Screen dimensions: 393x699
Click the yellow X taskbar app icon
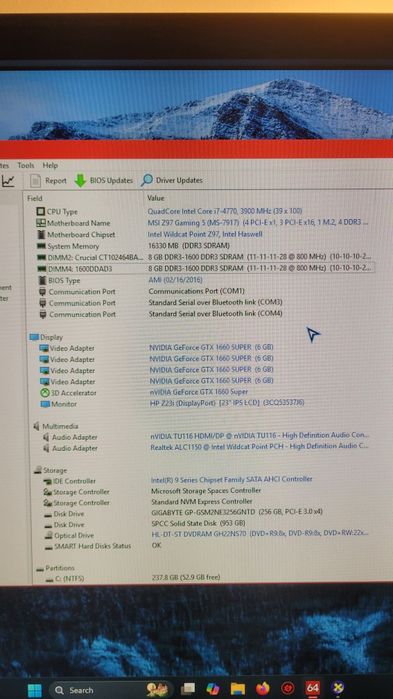[338, 688]
